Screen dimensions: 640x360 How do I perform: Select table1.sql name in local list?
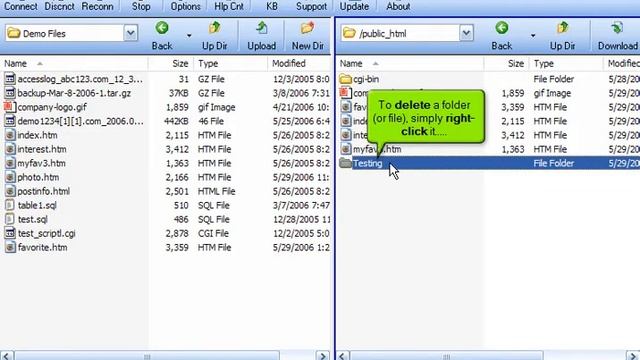pos(37,205)
